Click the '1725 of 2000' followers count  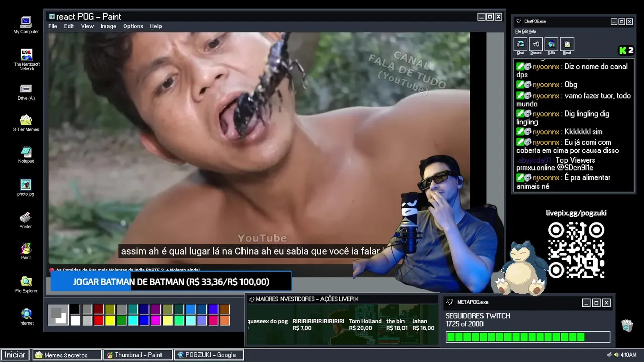tap(464, 324)
